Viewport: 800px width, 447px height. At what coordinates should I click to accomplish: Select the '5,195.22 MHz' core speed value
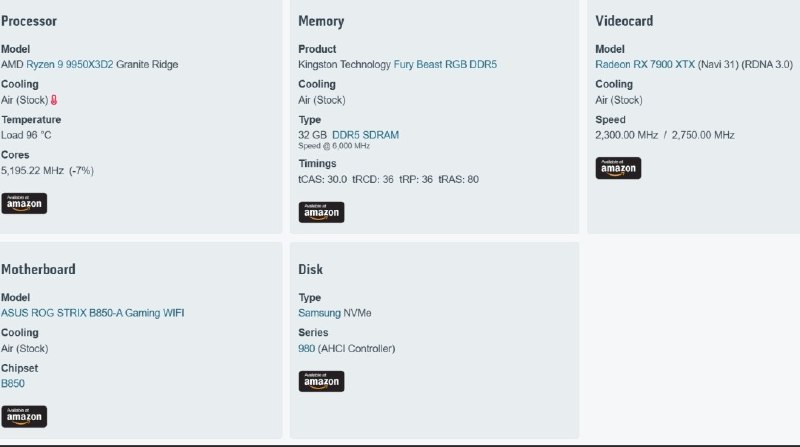[33, 170]
